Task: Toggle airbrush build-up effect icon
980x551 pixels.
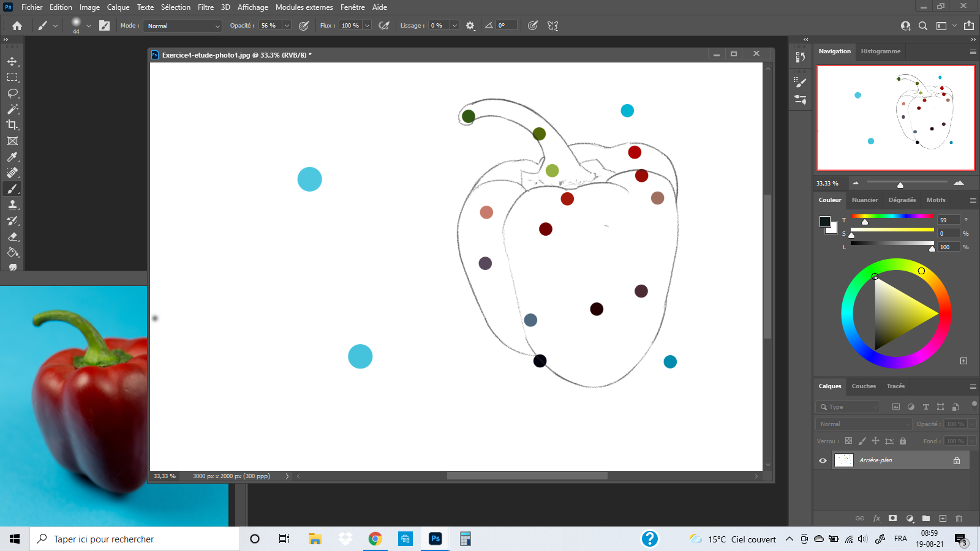Action: coord(384,26)
